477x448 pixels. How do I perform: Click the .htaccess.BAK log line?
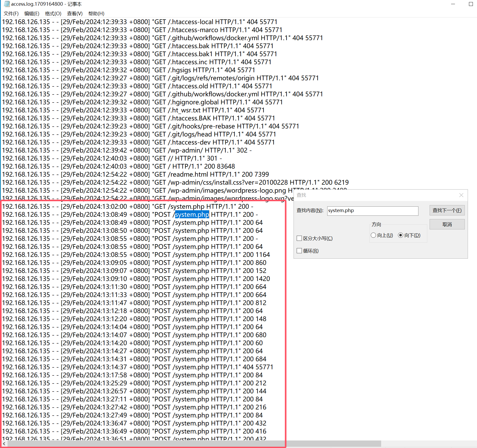click(139, 118)
